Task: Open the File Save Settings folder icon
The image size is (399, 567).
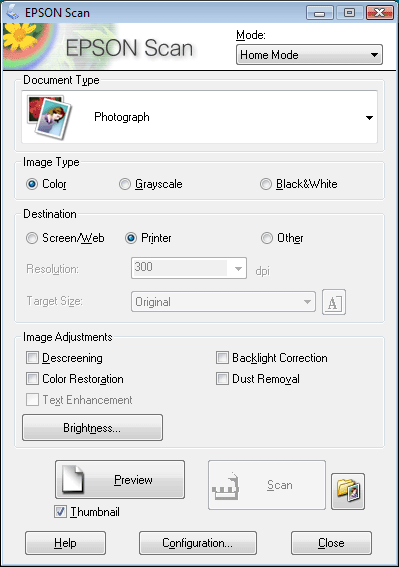Action: [x=348, y=491]
